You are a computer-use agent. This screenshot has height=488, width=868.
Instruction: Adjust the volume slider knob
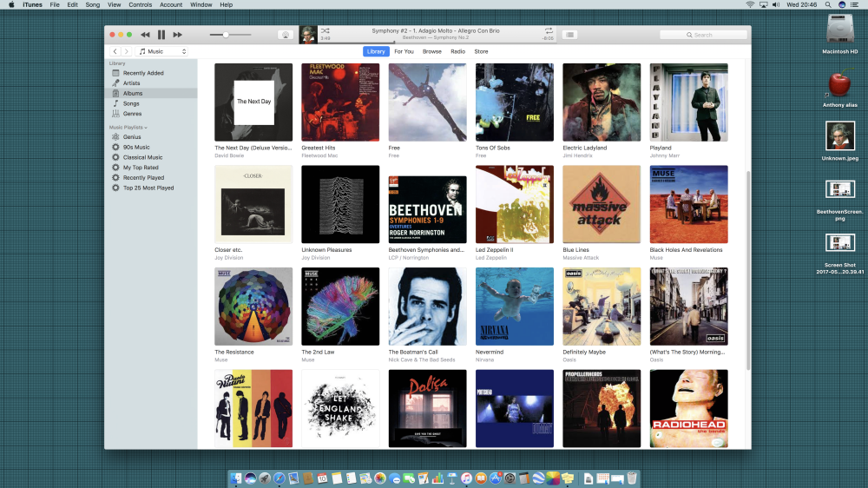(226, 35)
